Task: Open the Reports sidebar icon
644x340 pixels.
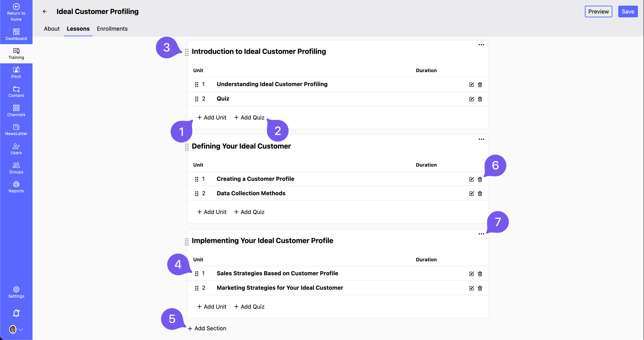Action: tap(16, 187)
